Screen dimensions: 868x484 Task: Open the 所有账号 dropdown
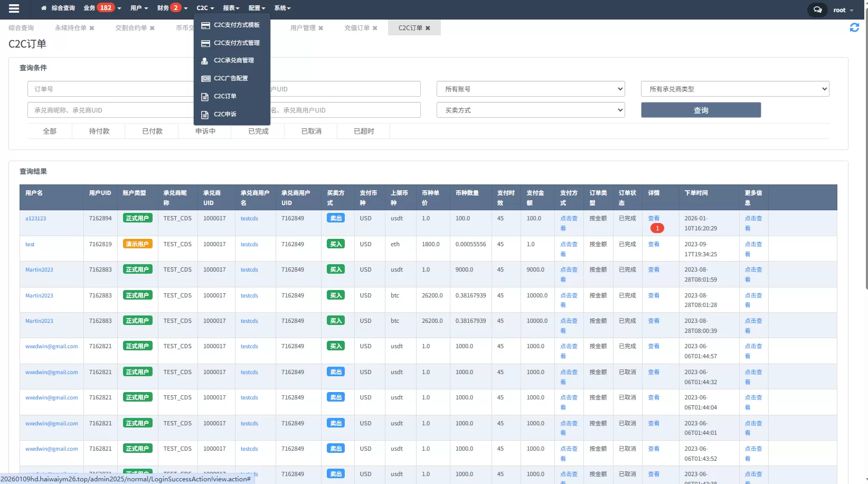(530, 88)
